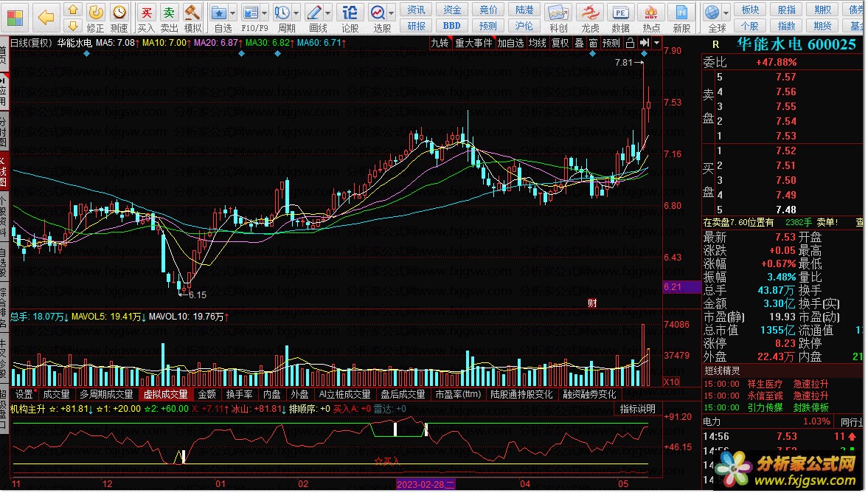Click the 资金 capital flow button
This screenshot has width=868, height=493.
click(x=452, y=10)
